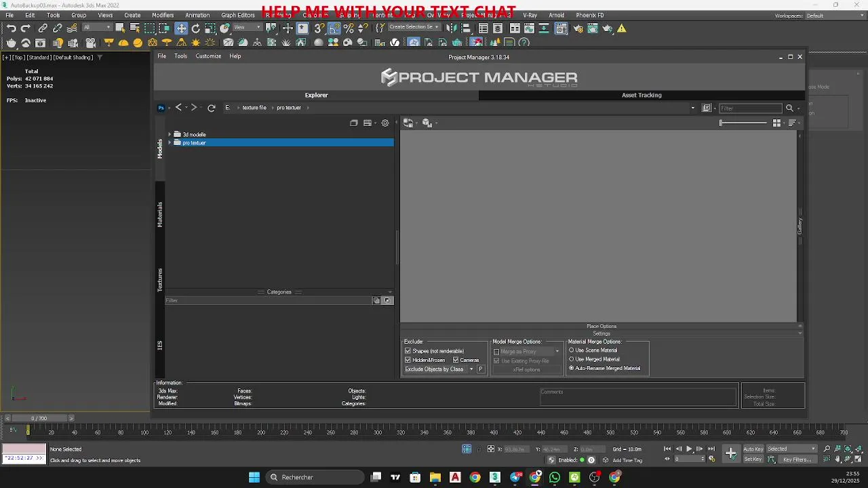The height and width of the screenshot is (488, 868).
Task: Go forward with Project Manager right arrow
Action: pos(194,107)
